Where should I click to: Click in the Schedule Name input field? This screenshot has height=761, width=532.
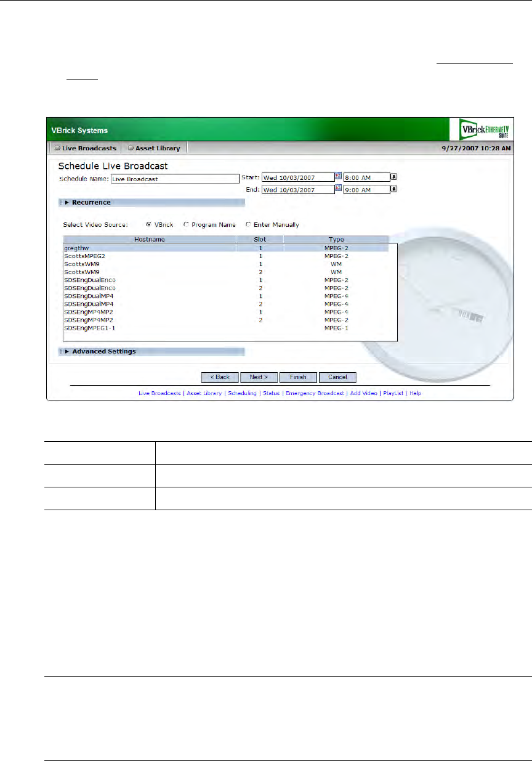174,179
